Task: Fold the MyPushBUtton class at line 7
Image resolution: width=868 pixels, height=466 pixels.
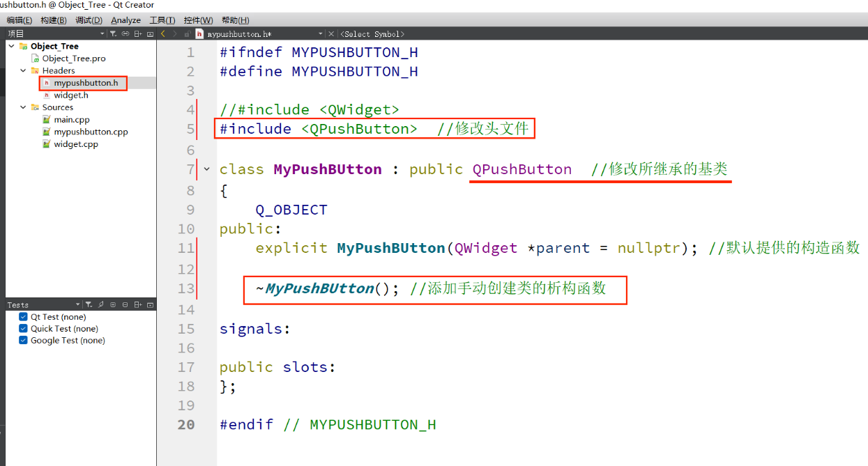Action: (x=206, y=169)
